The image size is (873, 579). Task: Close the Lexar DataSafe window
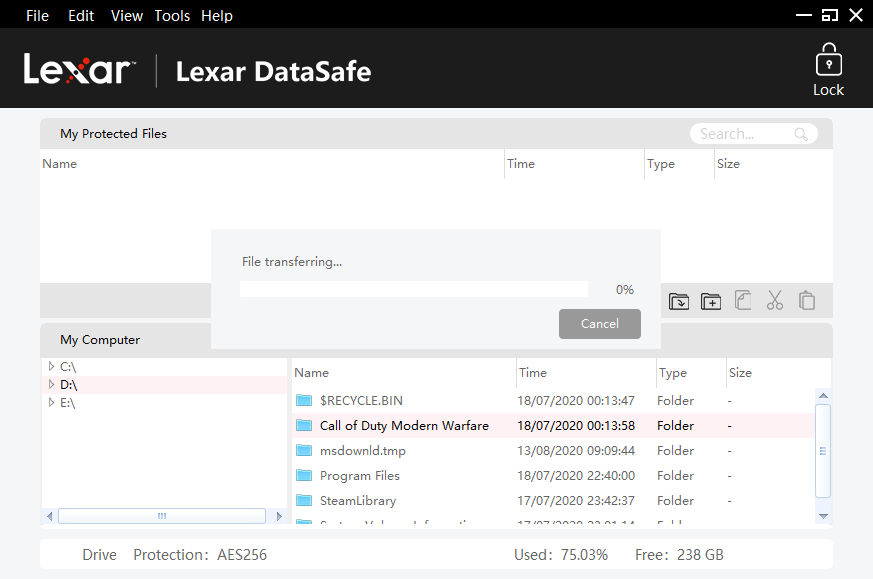click(x=856, y=16)
